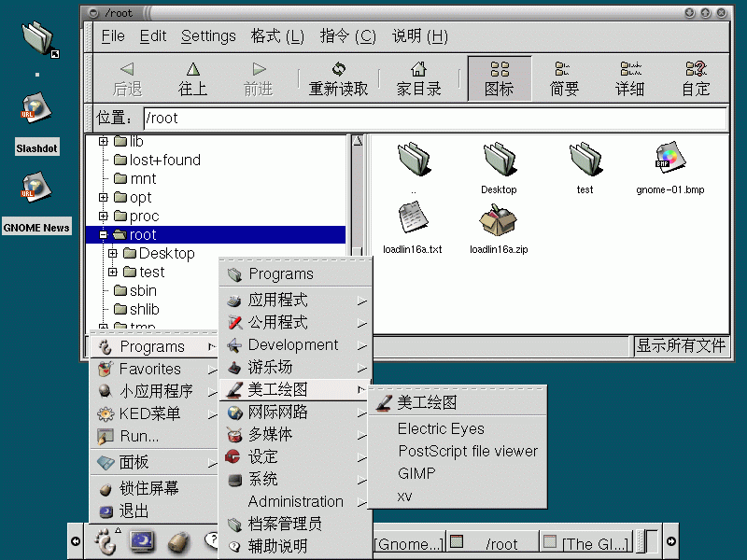Switch to icon view (图标)
Image resolution: width=747 pixels, height=560 pixels.
(x=500, y=78)
